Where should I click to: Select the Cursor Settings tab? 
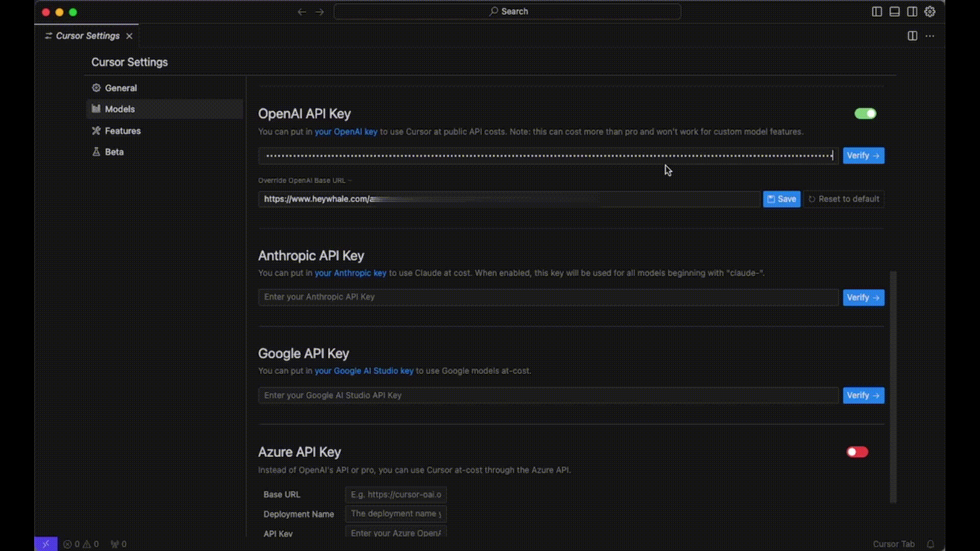pyautogui.click(x=87, y=36)
